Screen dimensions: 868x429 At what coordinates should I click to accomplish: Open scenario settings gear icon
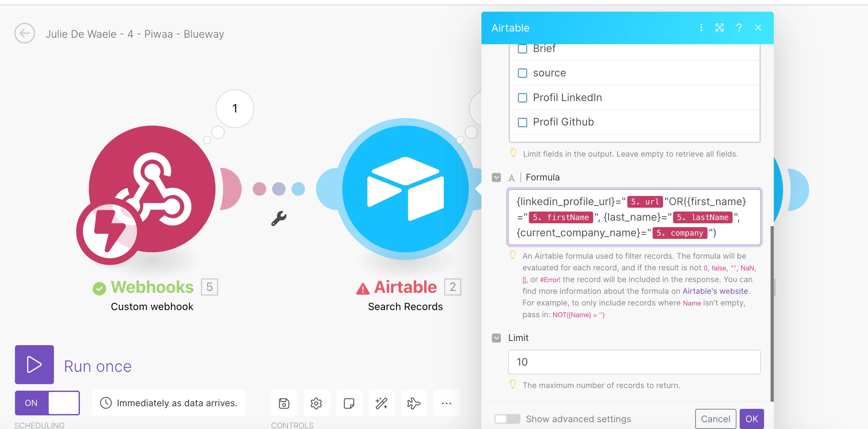pyautogui.click(x=316, y=403)
